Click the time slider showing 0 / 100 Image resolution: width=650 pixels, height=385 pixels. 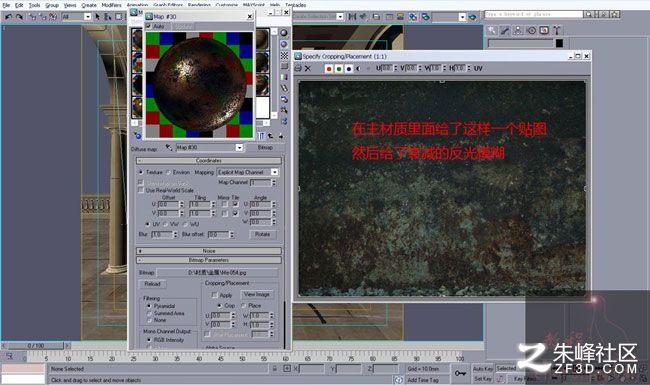click(36, 346)
